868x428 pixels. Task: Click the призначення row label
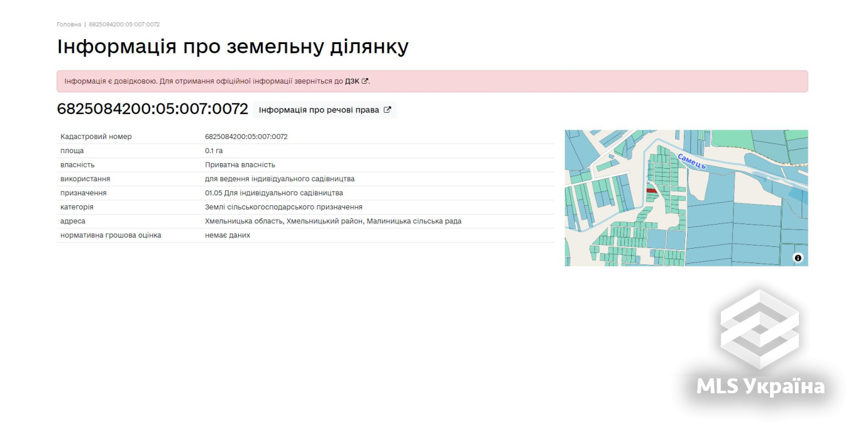(x=84, y=193)
